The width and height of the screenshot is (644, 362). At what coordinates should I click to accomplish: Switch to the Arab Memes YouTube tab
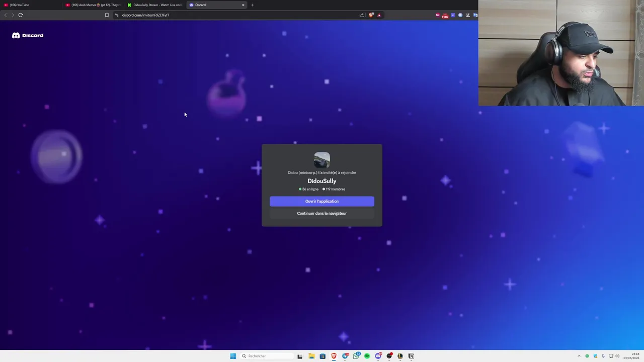(94, 5)
